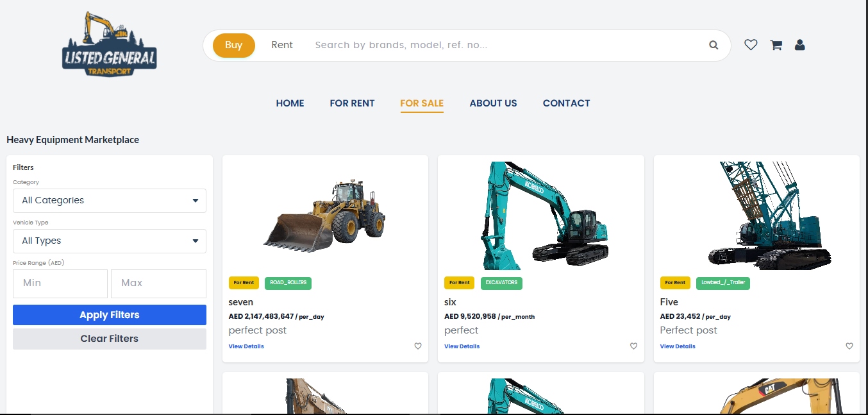Open the FOR RENT menu item
The image size is (868, 415).
352,103
